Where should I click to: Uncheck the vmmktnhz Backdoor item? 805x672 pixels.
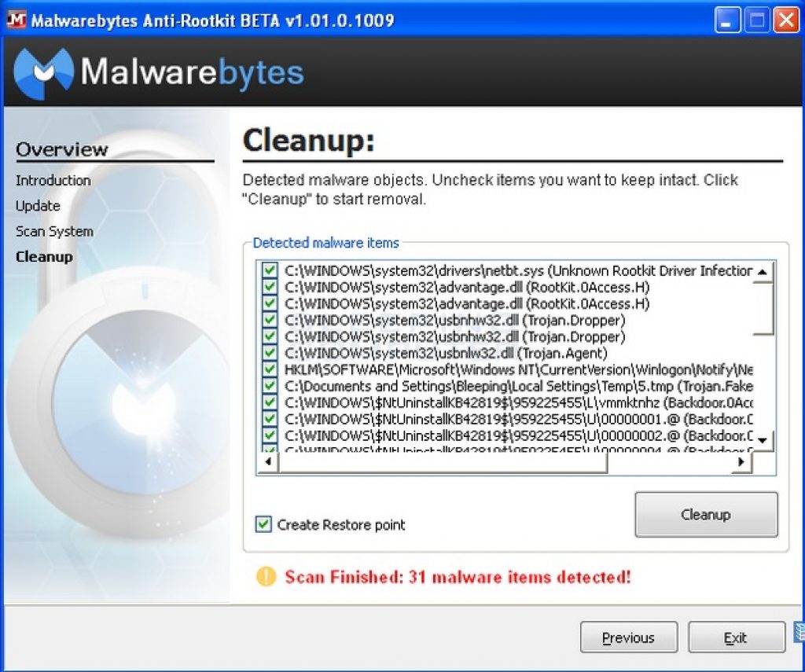click(x=270, y=402)
